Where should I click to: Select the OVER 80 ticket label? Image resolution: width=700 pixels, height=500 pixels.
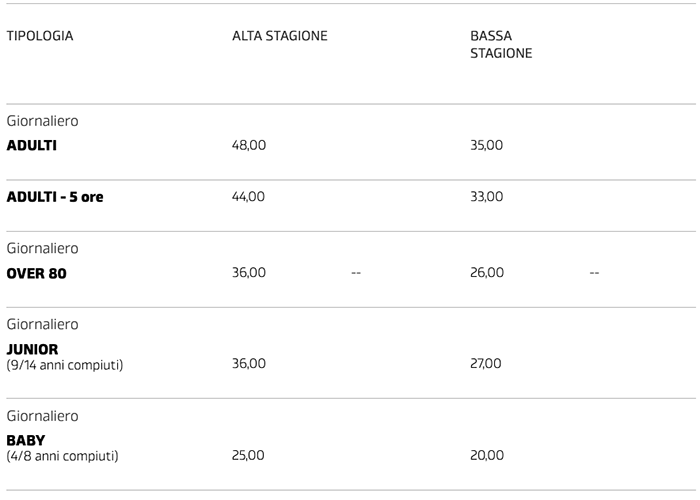[x=36, y=272]
